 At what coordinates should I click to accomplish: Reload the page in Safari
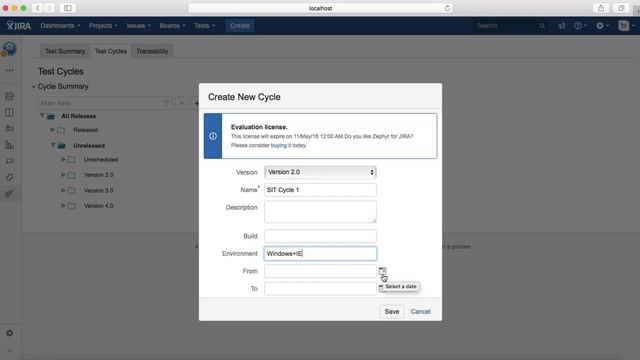[x=447, y=8]
